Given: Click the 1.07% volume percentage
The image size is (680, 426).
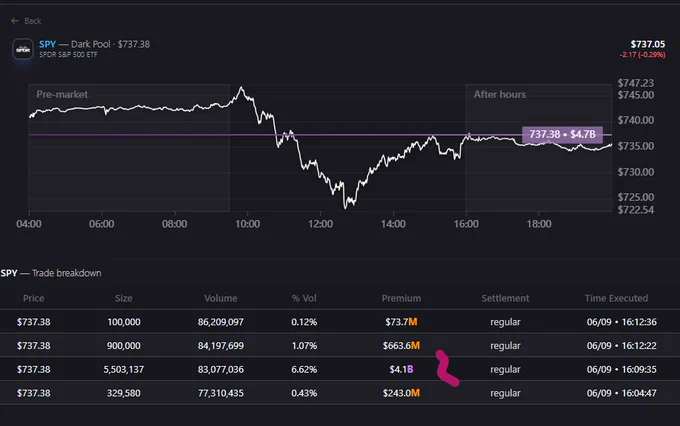Looking at the screenshot, I should (304, 346).
